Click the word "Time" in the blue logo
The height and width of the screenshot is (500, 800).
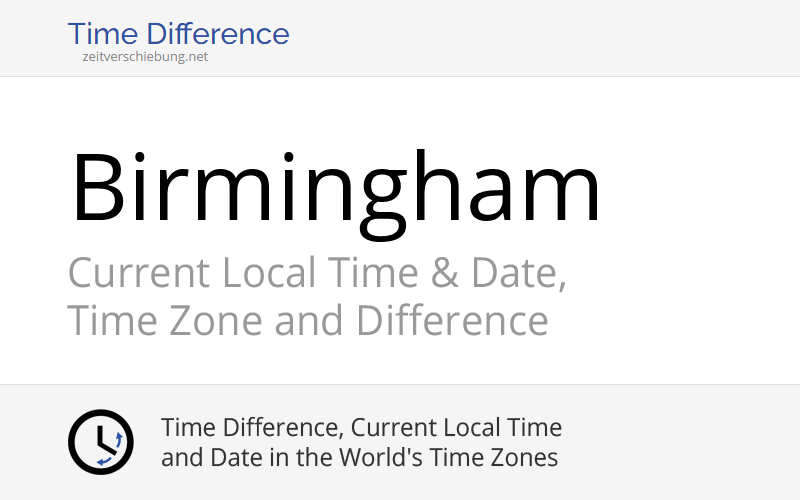(102, 33)
